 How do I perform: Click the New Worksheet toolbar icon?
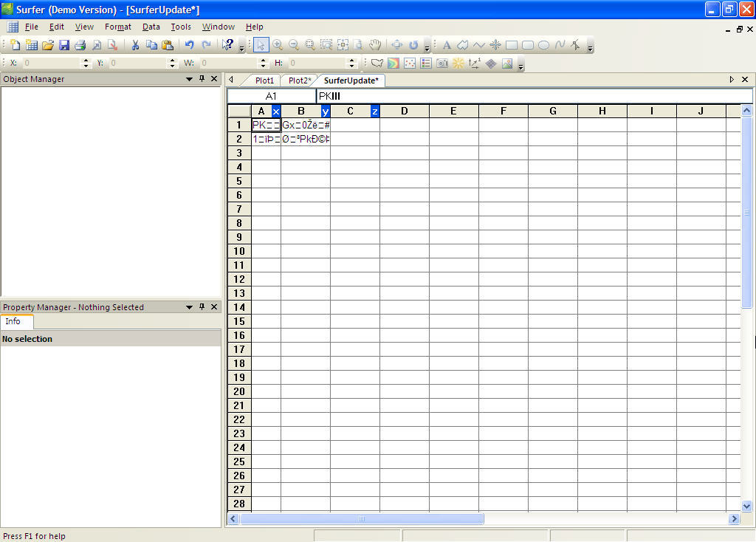[x=32, y=45]
